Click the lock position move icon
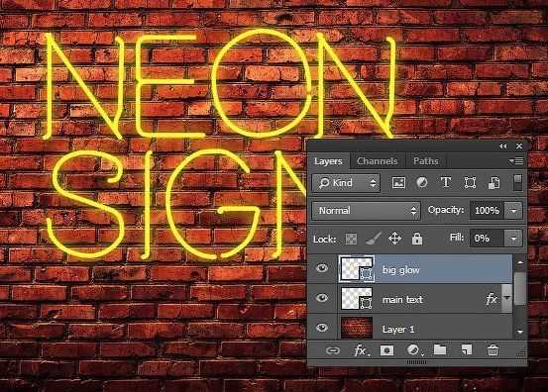Viewport: 548px width, 392px height. [395, 239]
